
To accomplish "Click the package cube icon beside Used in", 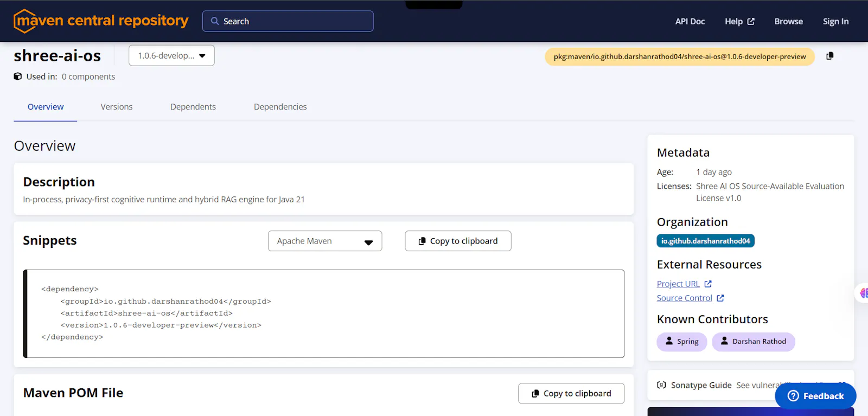I will click(x=18, y=76).
